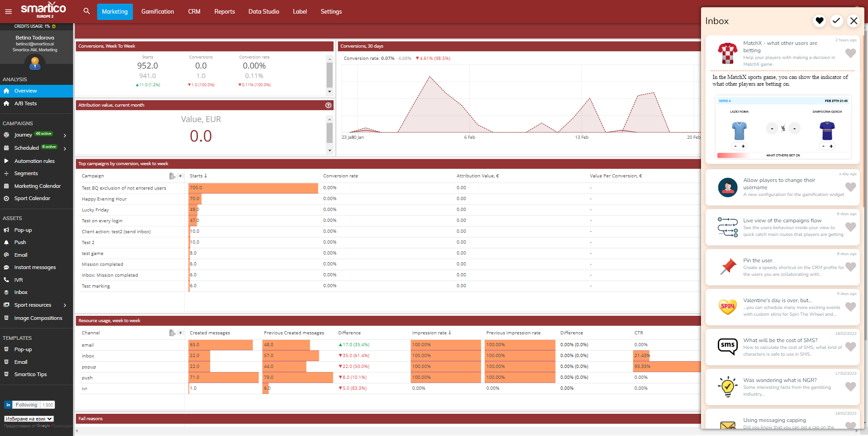Click help icon on Attribution value panel
868x436 pixels.
click(x=328, y=105)
